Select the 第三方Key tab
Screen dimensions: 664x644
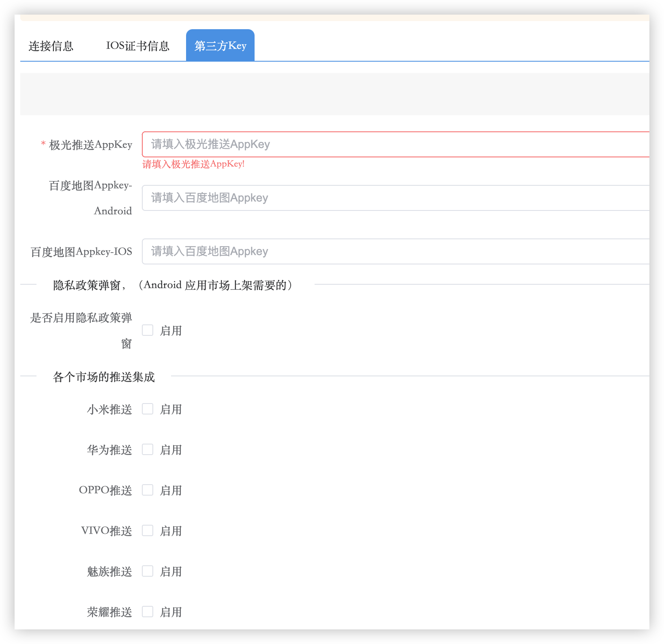coord(220,46)
